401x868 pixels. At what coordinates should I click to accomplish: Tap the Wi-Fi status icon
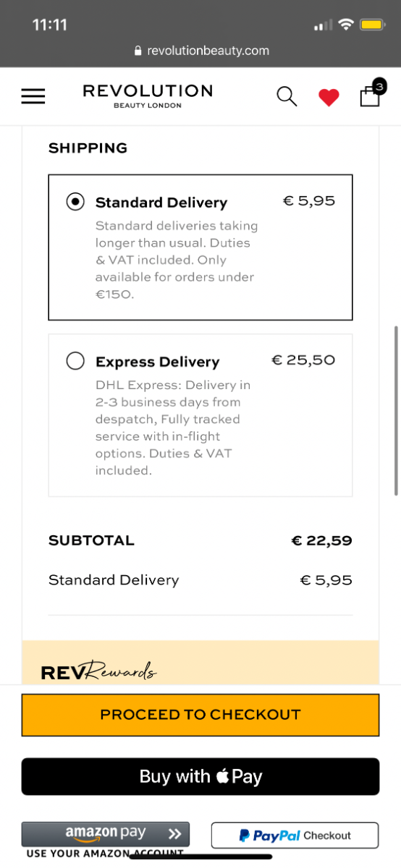point(345,25)
